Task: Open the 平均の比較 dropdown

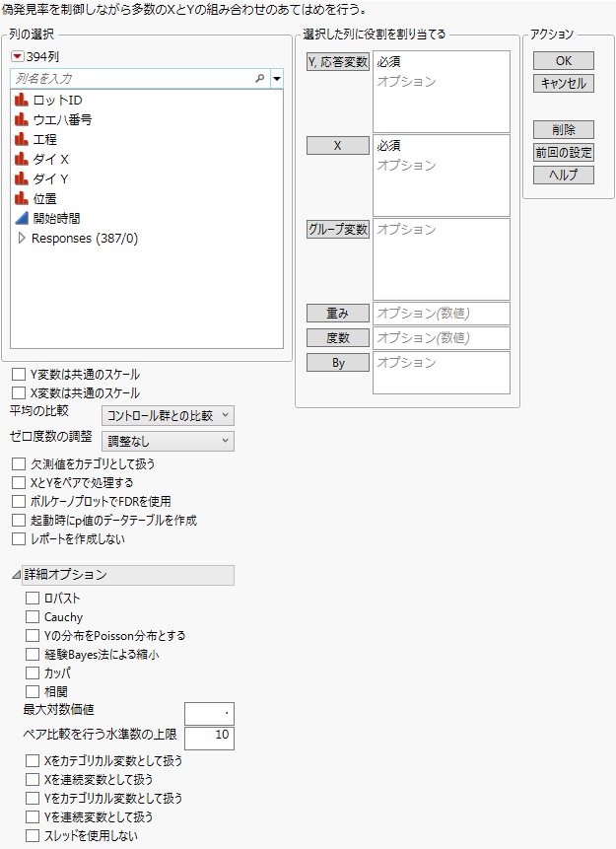Action: coord(168,416)
